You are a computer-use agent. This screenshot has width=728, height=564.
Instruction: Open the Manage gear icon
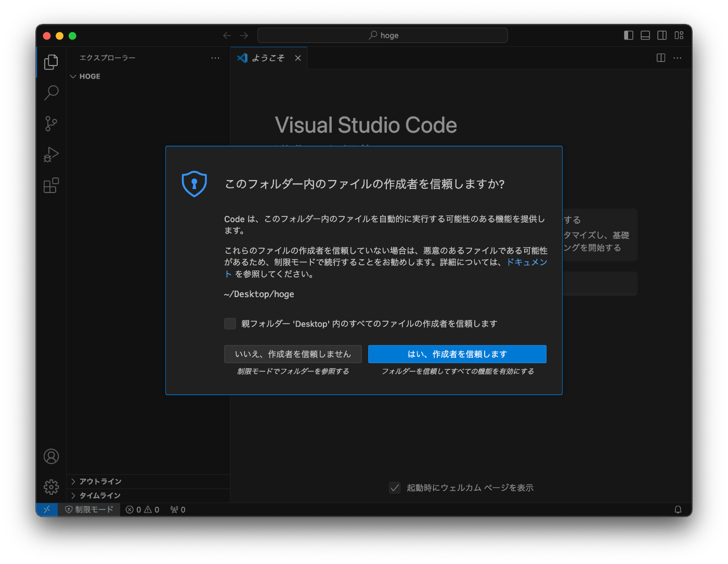pyautogui.click(x=51, y=487)
